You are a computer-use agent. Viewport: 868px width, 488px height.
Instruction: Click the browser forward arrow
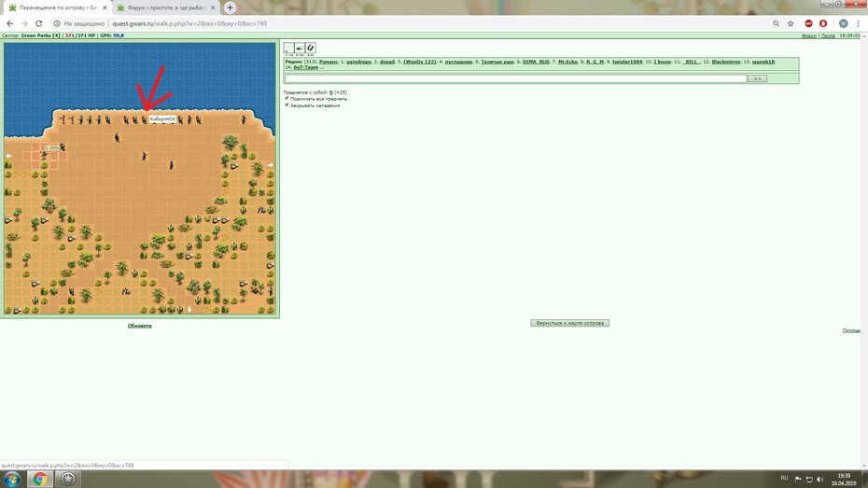pos(24,23)
